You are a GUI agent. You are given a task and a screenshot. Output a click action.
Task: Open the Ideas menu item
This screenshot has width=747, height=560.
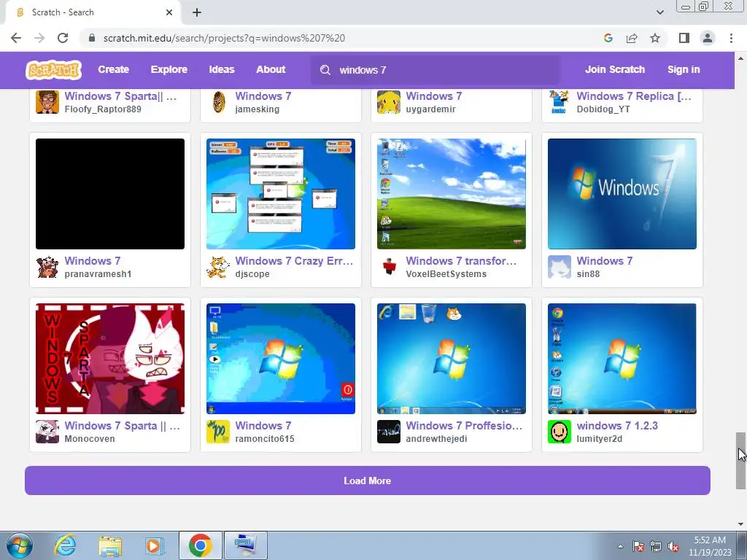tap(222, 69)
